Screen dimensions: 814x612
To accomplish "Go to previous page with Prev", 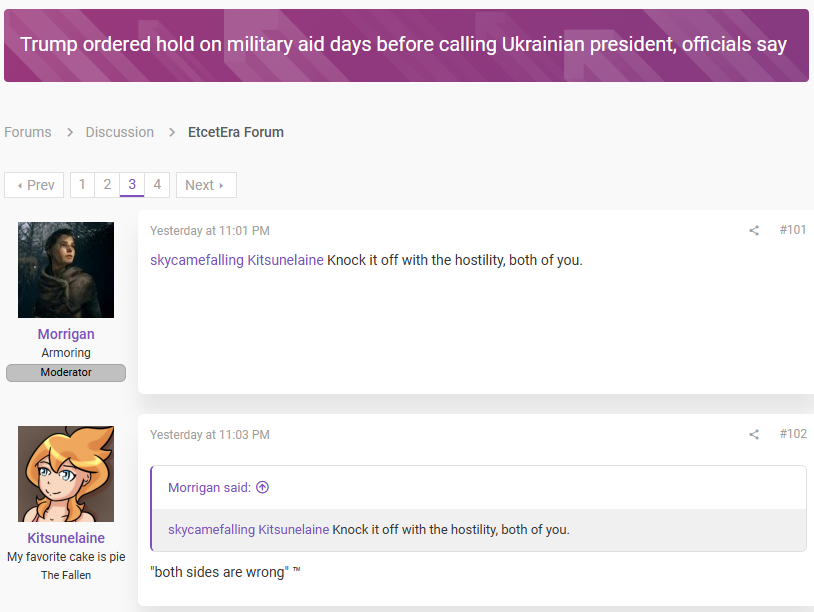I will click(x=34, y=185).
